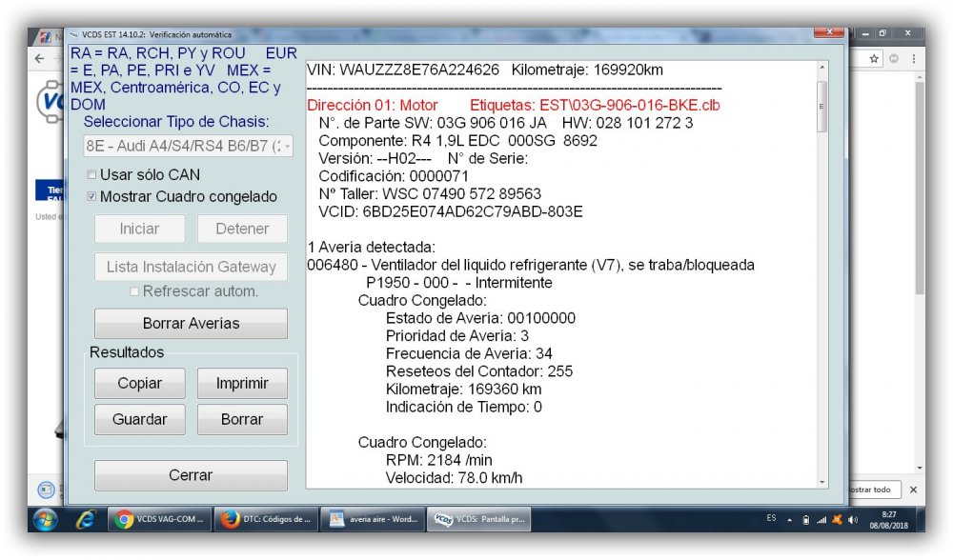
Task: Print results with the Imprimir button
Action: pyautogui.click(x=242, y=383)
